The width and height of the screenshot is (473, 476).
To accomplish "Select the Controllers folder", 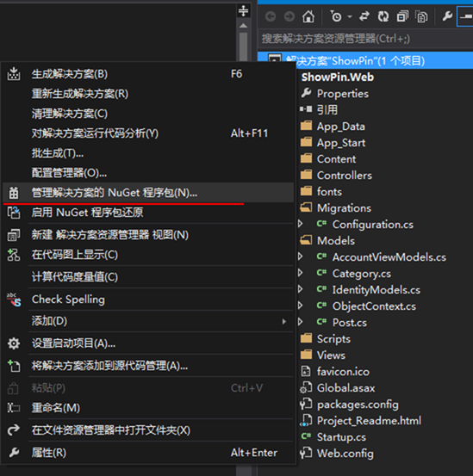I will click(x=344, y=175).
